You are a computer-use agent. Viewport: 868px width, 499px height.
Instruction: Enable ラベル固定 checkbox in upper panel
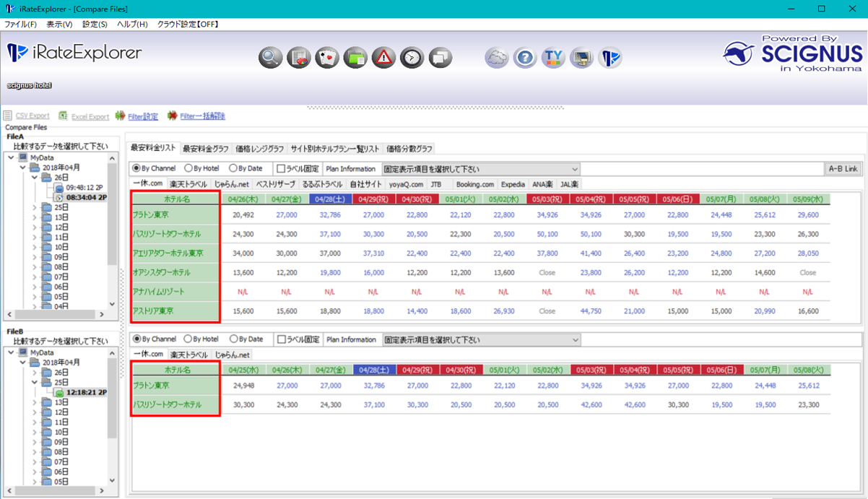tap(282, 169)
